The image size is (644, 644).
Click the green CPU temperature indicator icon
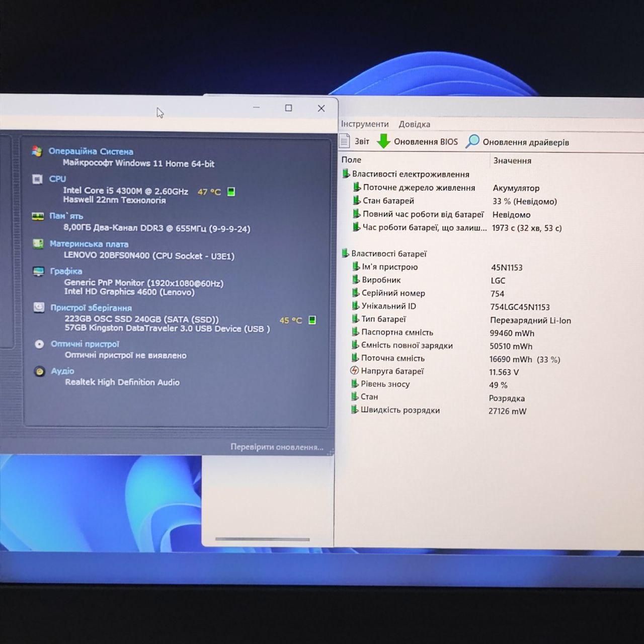coord(231,192)
